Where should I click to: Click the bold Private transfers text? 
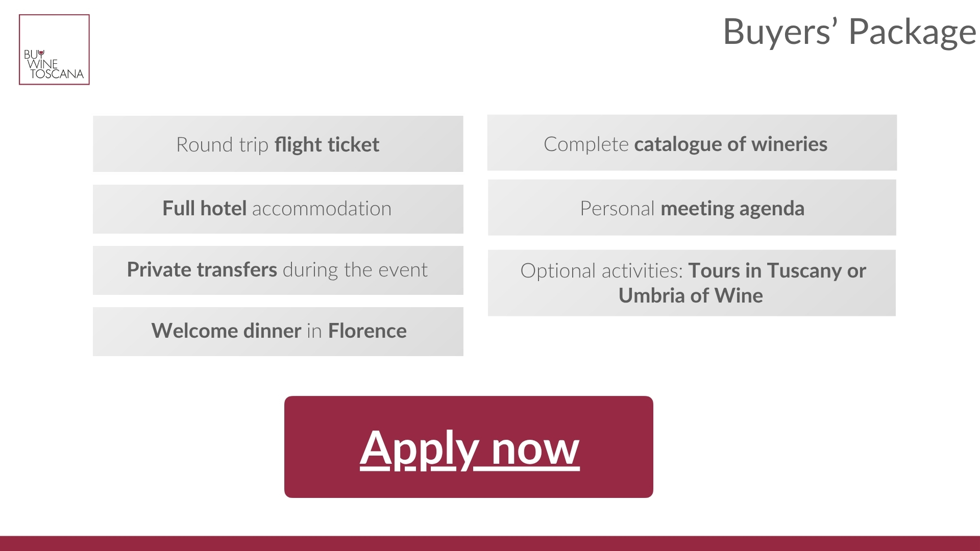click(x=202, y=270)
